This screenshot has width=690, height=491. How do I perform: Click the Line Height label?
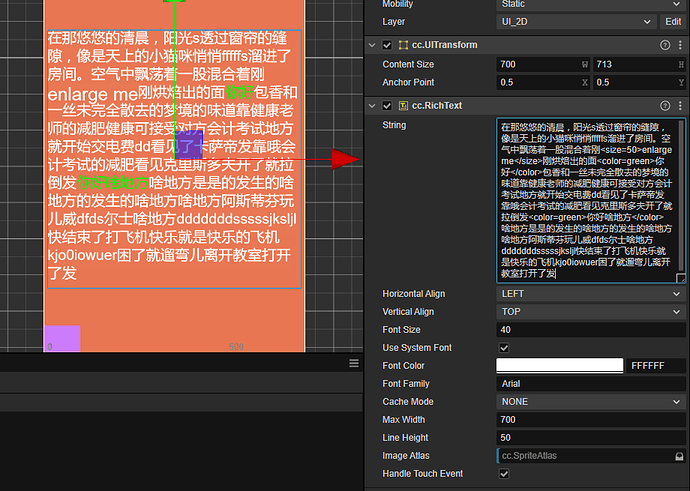(405, 438)
